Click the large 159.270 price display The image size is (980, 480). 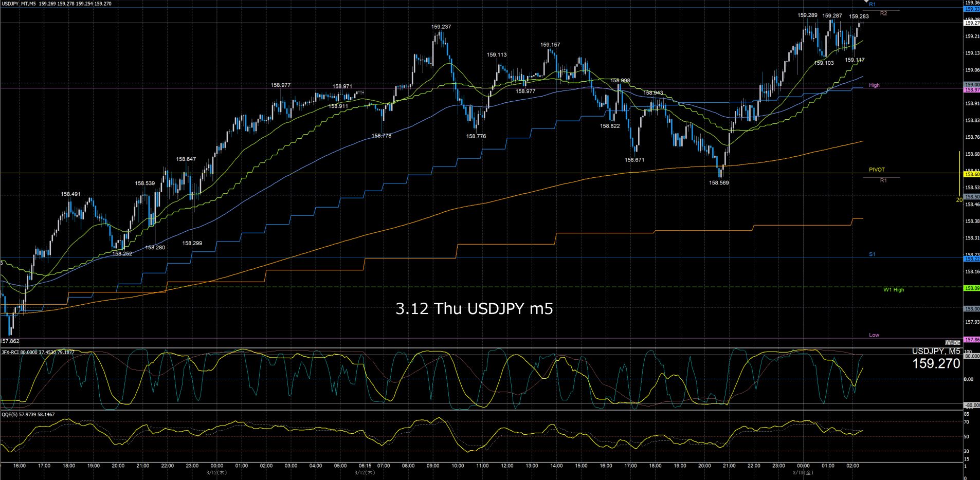[x=936, y=364]
